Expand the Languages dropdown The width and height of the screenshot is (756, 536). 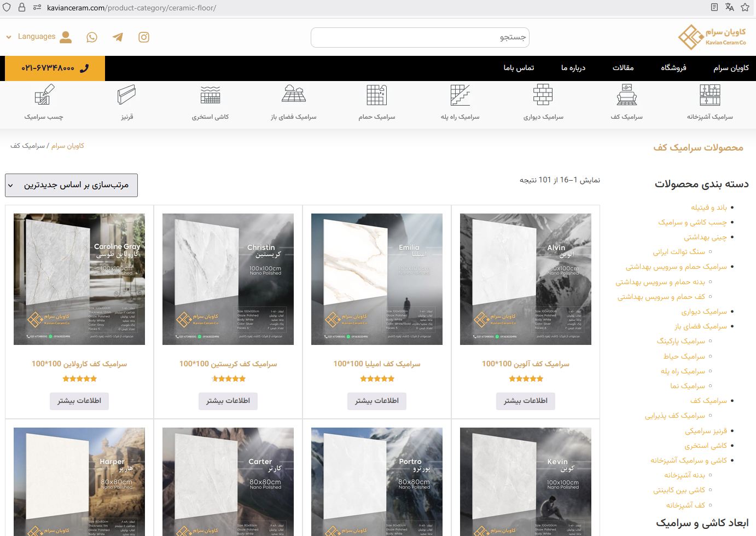[31, 37]
